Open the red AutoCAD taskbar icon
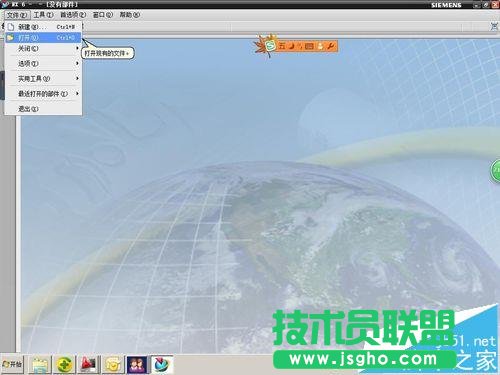Screen dimensions: 500x375 (88, 364)
